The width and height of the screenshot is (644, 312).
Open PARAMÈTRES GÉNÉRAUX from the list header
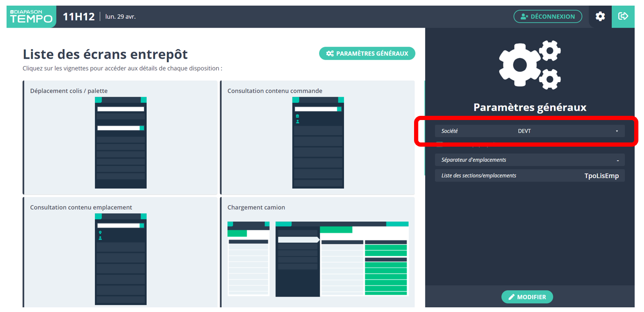[367, 54]
